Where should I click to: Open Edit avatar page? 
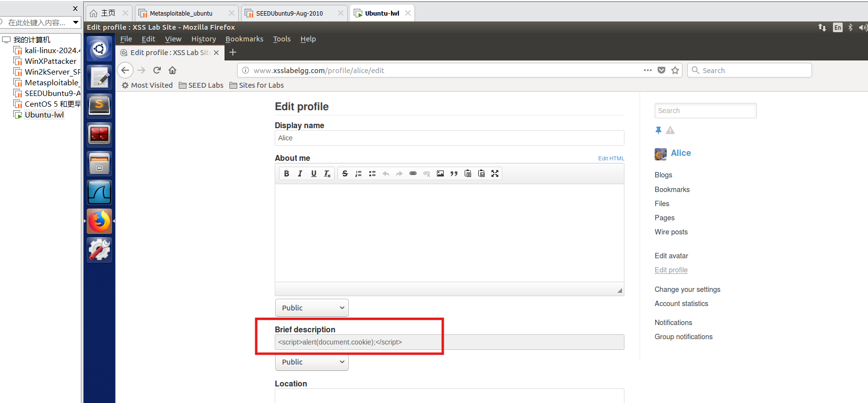(x=671, y=256)
